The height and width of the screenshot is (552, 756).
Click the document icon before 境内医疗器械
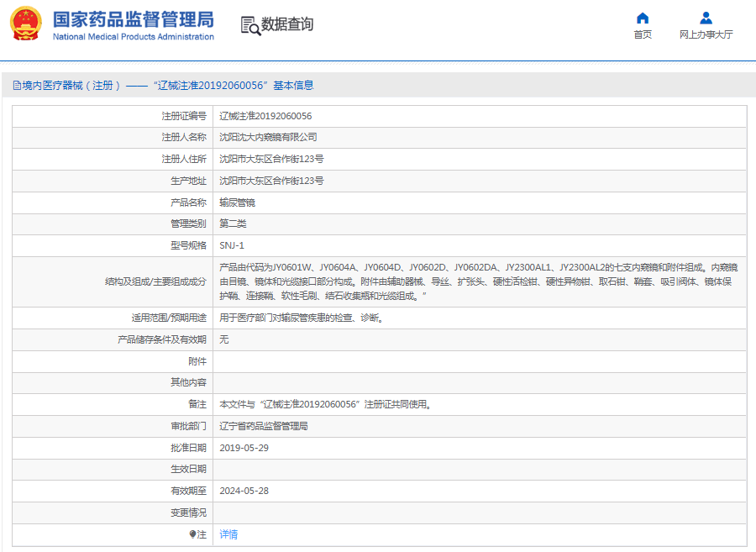(17, 86)
